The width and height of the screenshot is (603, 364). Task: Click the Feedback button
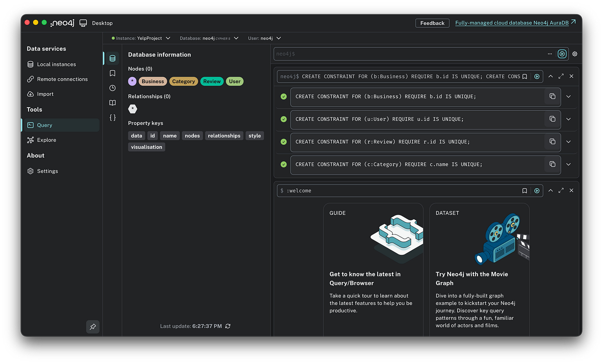(x=432, y=23)
